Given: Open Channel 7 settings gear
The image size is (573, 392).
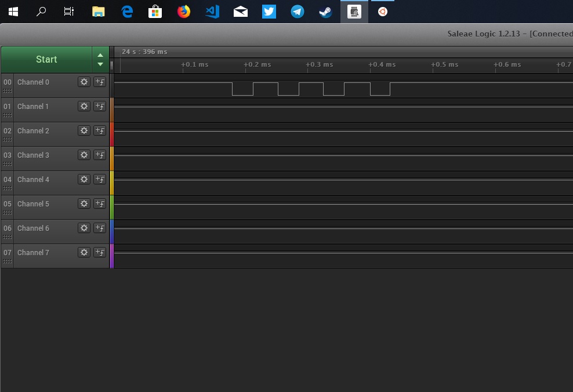Looking at the screenshot, I should point(84,252).
